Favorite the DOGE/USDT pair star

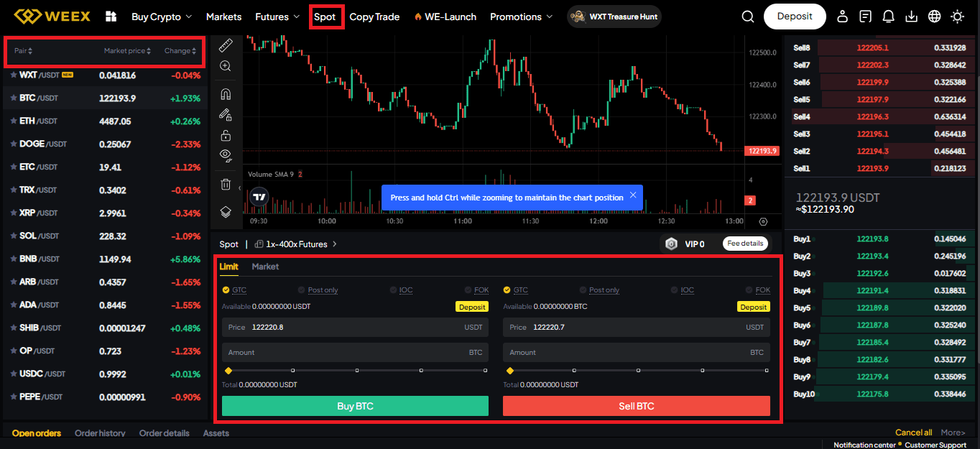(14, 144)
